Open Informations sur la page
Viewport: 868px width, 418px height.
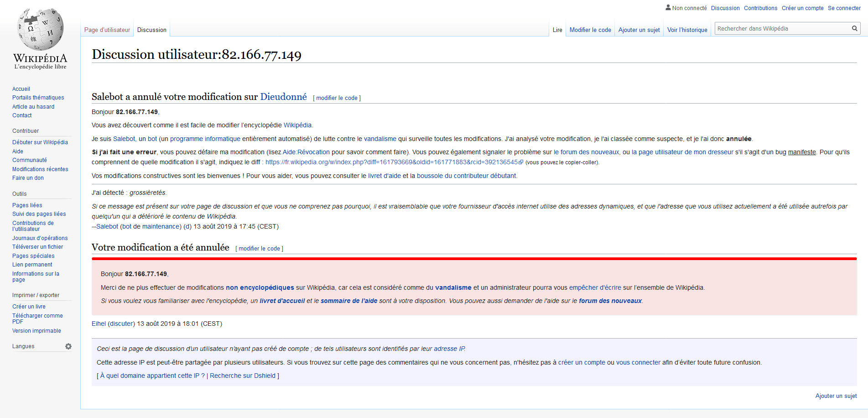click(36, 277)
